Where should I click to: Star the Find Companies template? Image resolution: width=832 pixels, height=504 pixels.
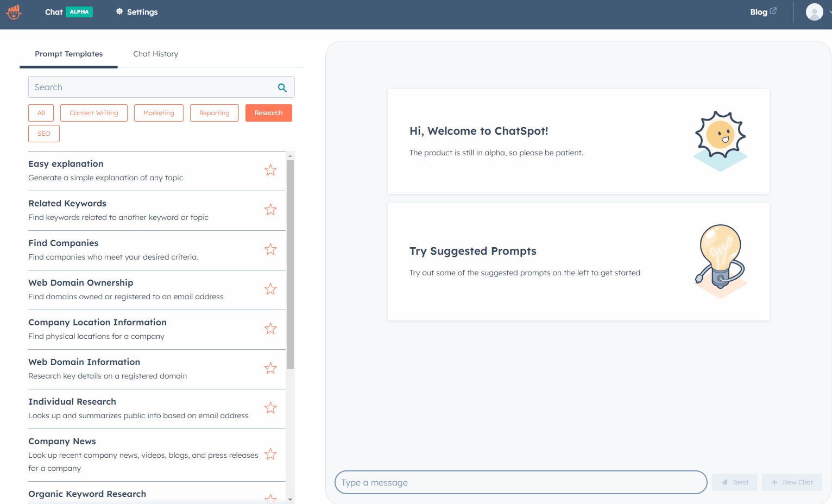(270, 249)
